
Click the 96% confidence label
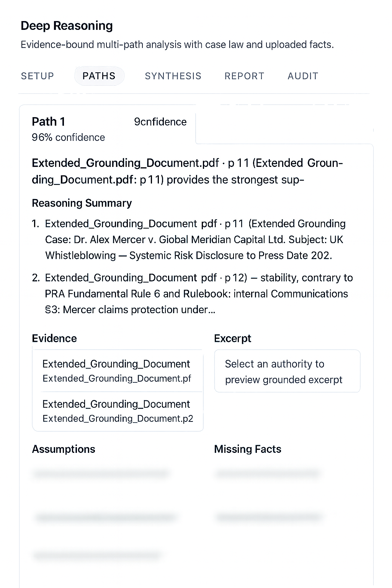(69, 137)
